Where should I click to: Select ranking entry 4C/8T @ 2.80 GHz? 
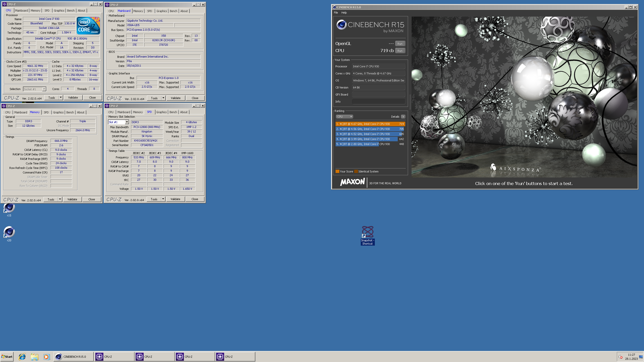[370, 144]
